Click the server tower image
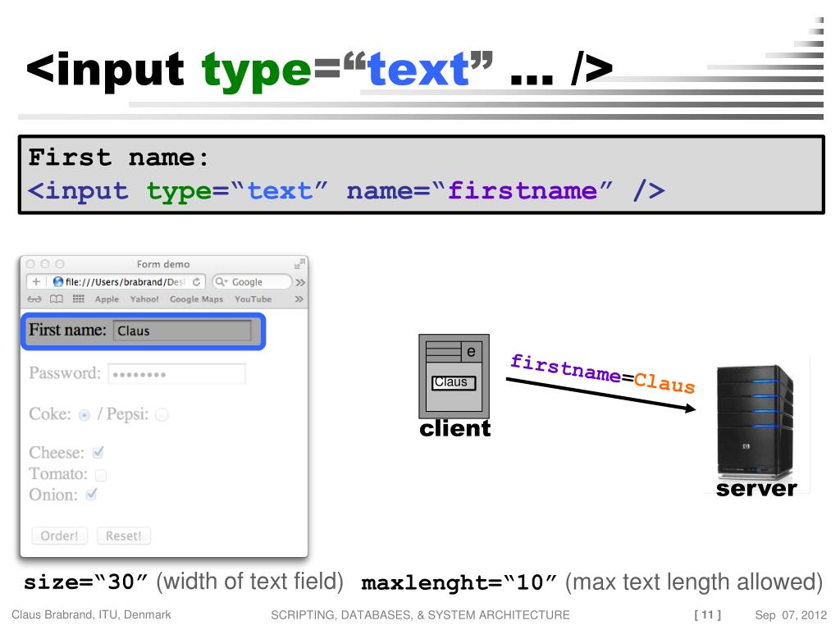This screenshot has height=630, width=840. point(756,422)
